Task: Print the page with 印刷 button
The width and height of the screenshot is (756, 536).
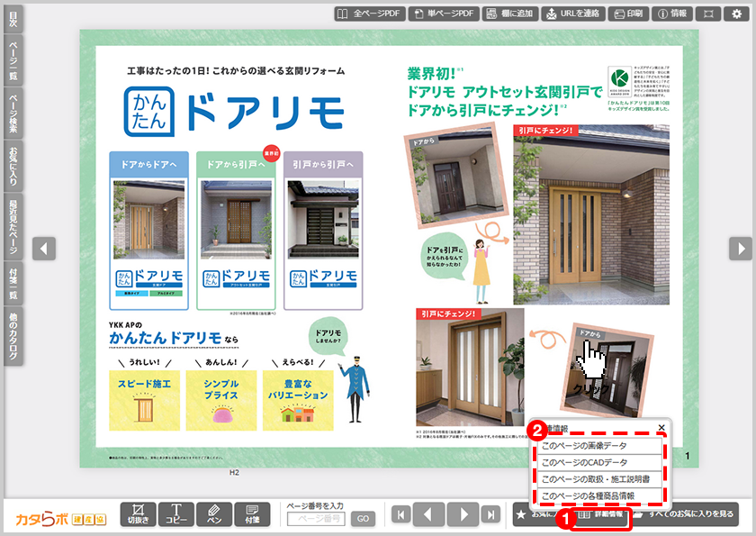Action: 630,14
